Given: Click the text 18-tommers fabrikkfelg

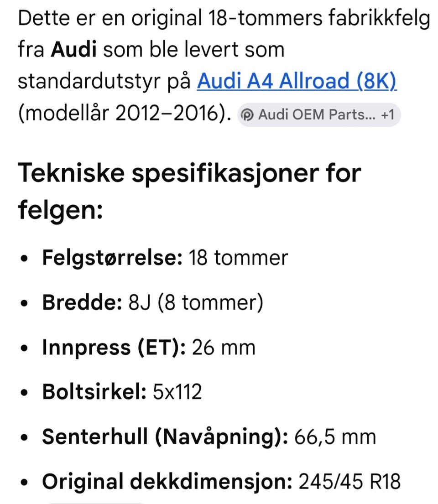Looking at the screenshot, I should tap(319, 18).
